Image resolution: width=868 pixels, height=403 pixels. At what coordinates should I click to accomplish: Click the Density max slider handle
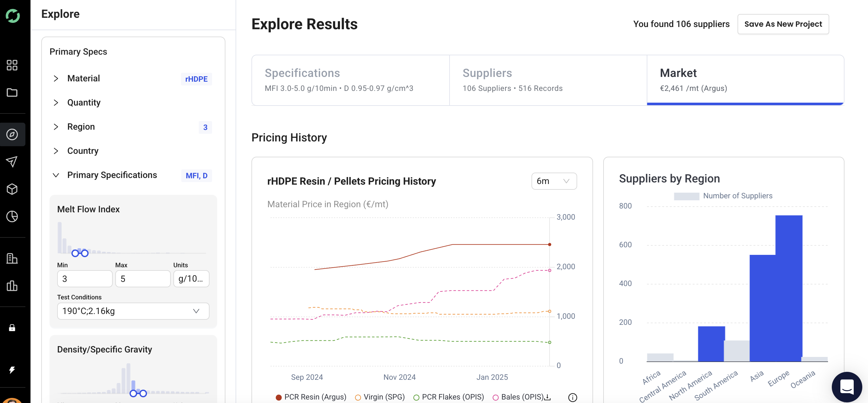(143, 393)
